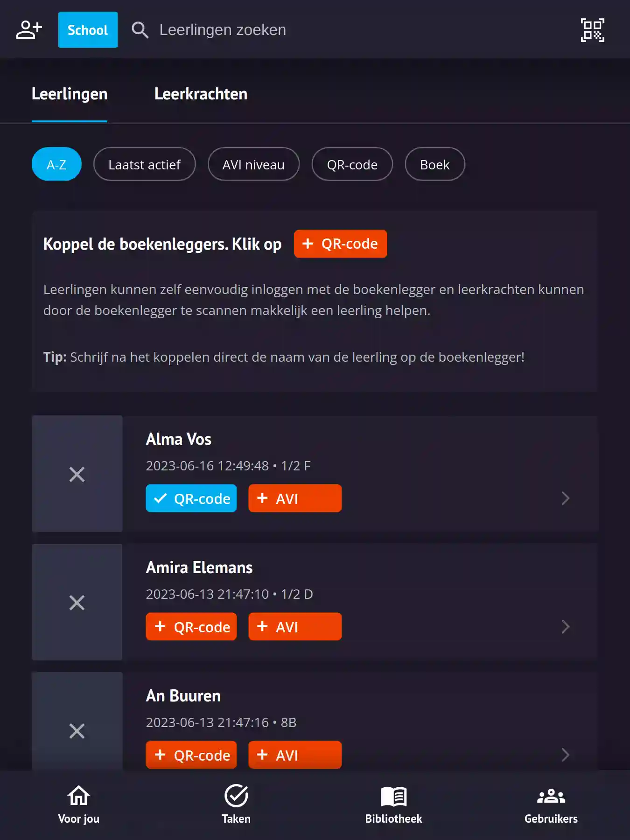This screenshot has height=840, width=630.
Task: Open the Bibliotheek book icon
Action: (393, 796)
